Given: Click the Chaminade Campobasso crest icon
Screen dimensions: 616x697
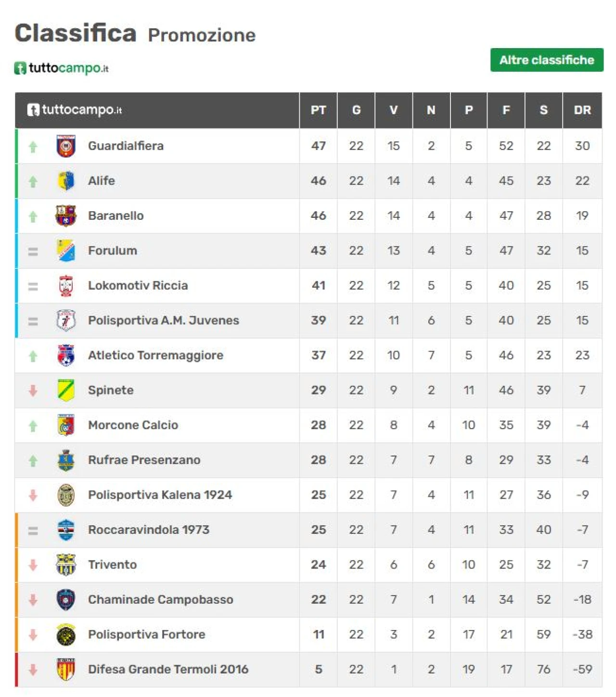Looking at the screenshot, I should click(66, 600).
